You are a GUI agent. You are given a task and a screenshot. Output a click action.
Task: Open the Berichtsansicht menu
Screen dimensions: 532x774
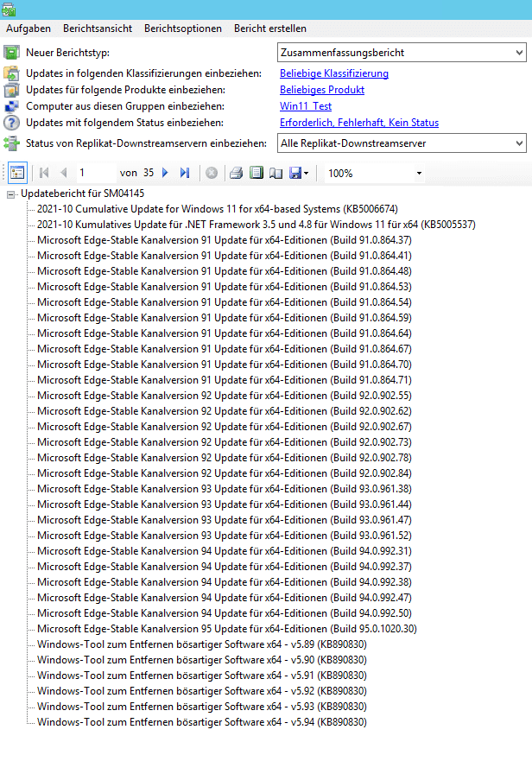98,29
